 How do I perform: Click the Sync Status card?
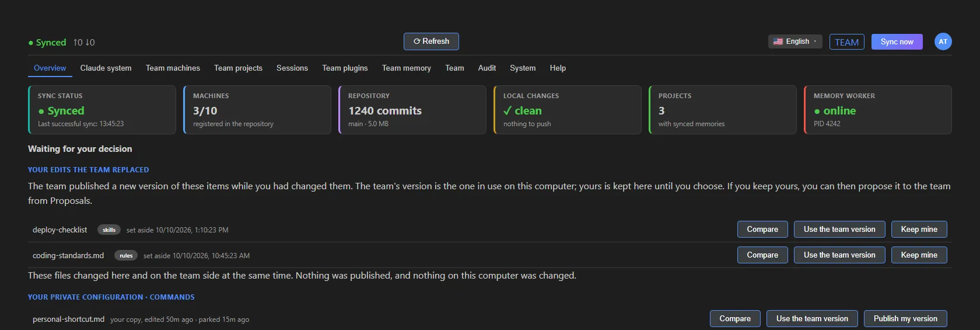tap(102, 110)
